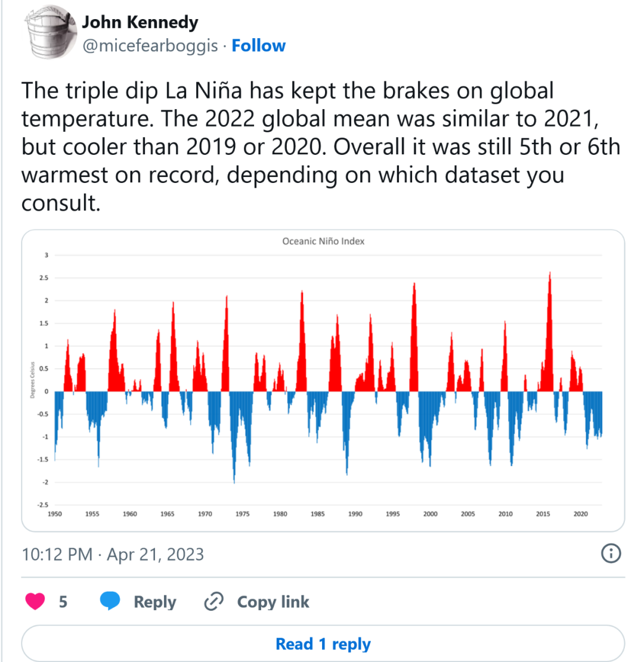Click the 1950 label on the x-axis
Screen dimensions: 644x662
[54, 514]
